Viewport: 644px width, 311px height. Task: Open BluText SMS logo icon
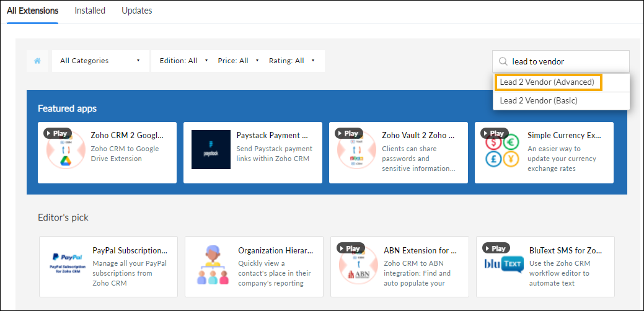coord(504,263)
